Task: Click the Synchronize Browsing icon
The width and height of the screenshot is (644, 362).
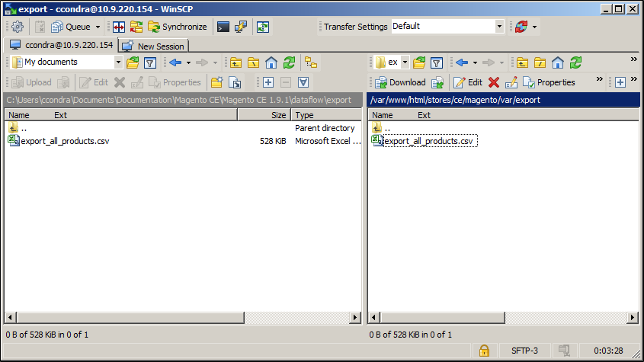Action: coord(263,27)
